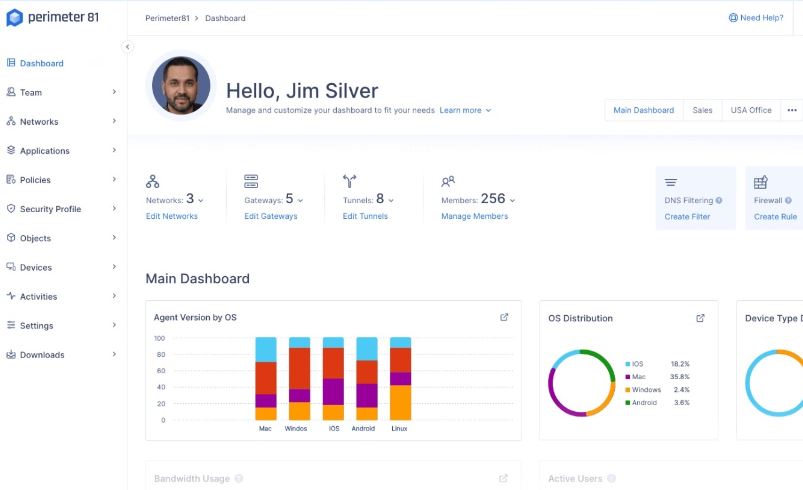Click the Networks node icon in sidebar
This screenshot has width=803, height=490.
pos(11,121)
